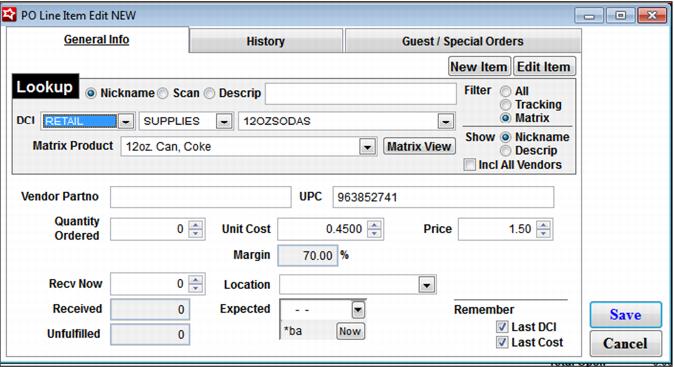Image resolution: width=675 pixels, height=367 pixels.
Task: Click the Now button under Expected
Action: 350,331
